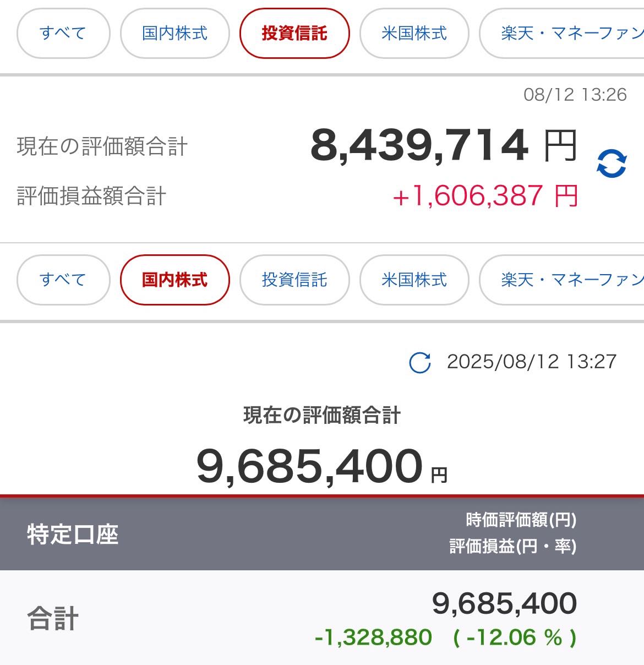Tap the green -1,328,880 loss figure

pyautogui.click(x=373, y=637)
